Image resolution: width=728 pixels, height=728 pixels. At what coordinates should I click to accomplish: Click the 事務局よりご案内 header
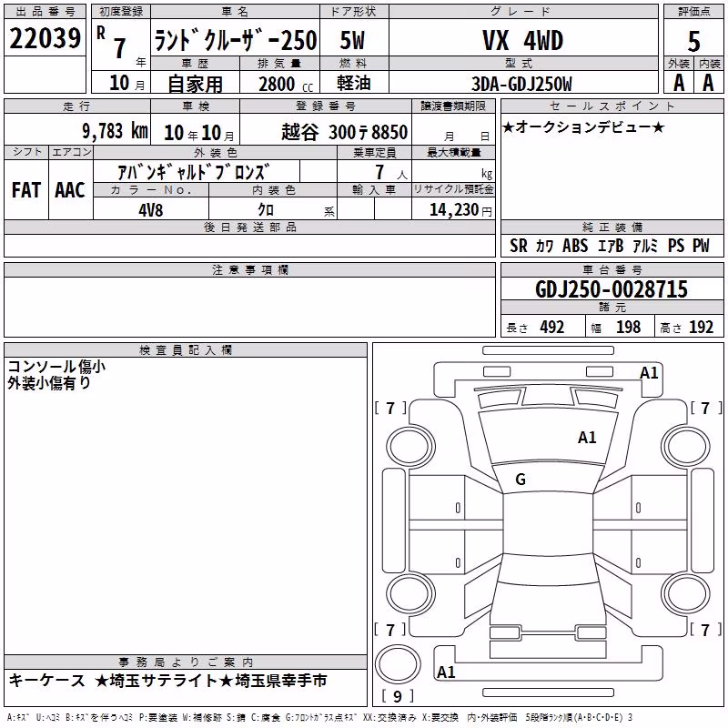pyautogui.click(x=186, y=662)
